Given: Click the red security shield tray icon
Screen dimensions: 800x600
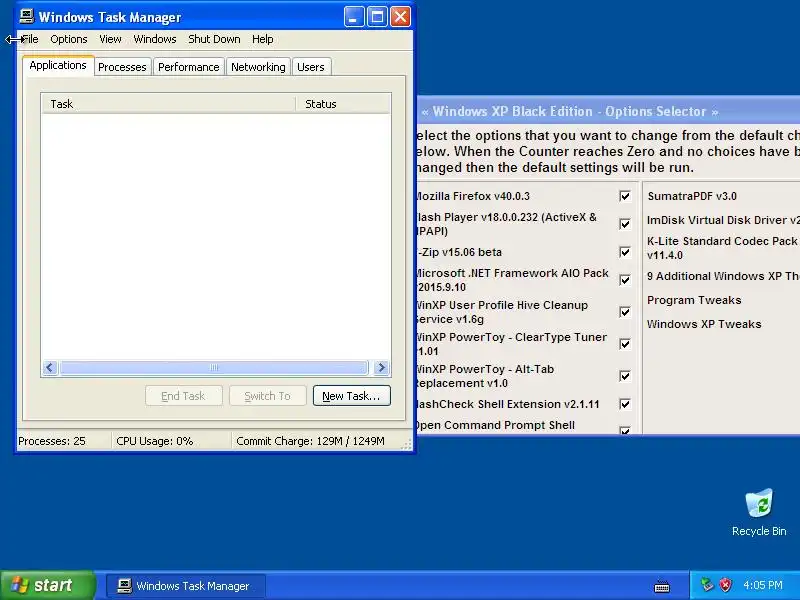Looking at the screenshot, I should 725,585.
